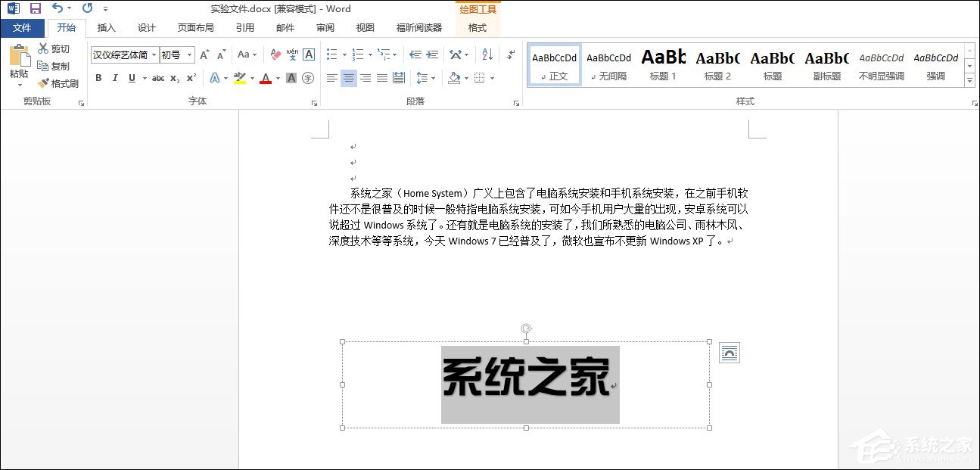The width and height of the screenshot is (980, 470).
Task: Toggle the bulleted list
Action: coord(331,54)
